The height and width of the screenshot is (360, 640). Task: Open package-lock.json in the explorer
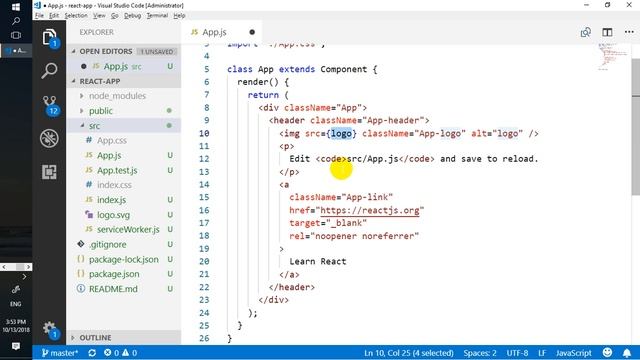124,259
